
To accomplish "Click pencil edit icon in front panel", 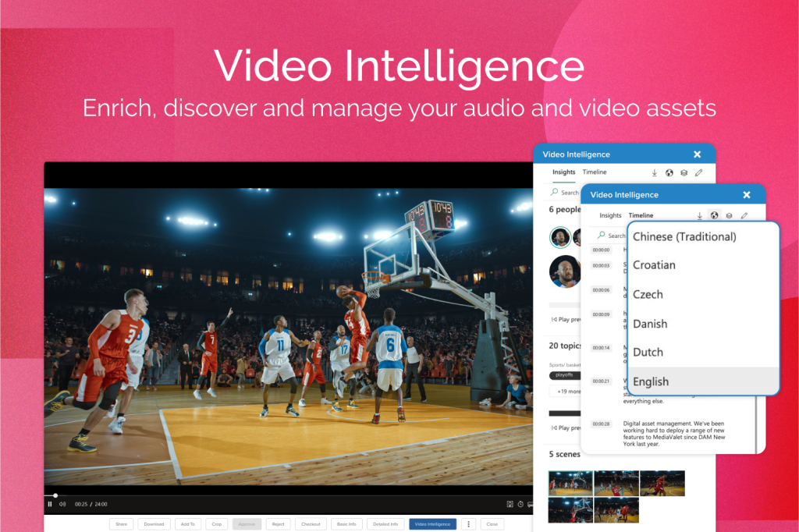I will pos(744,216).
